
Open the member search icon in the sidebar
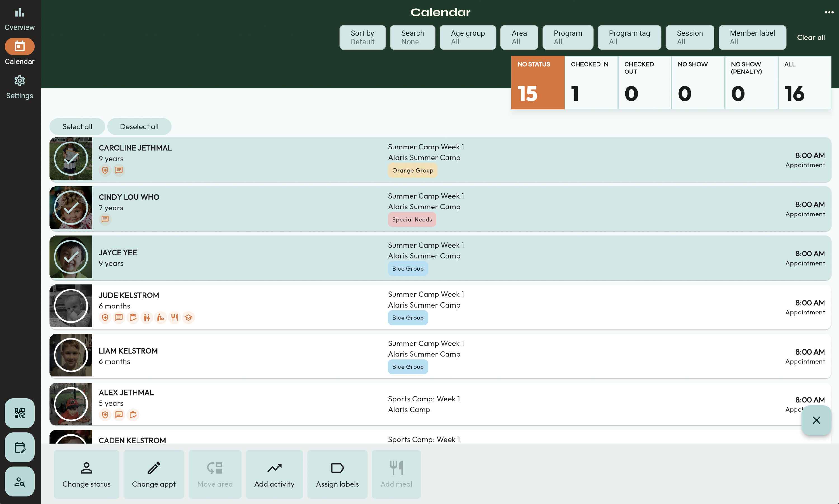[19, 481]
